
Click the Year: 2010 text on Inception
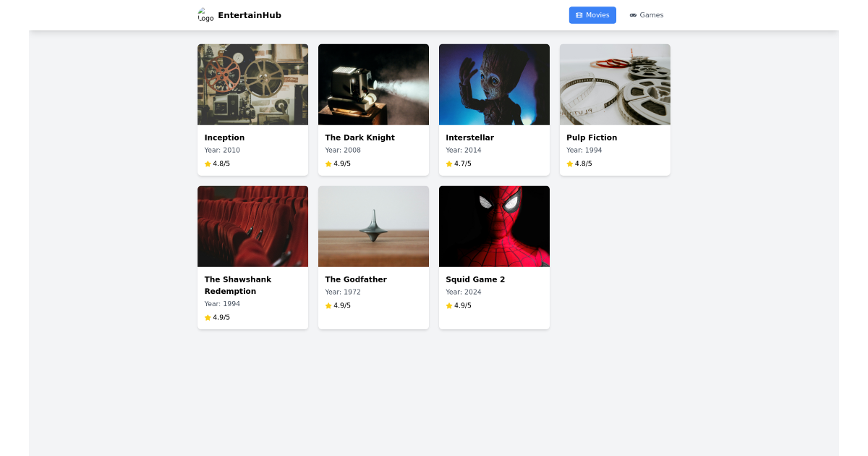222,150
